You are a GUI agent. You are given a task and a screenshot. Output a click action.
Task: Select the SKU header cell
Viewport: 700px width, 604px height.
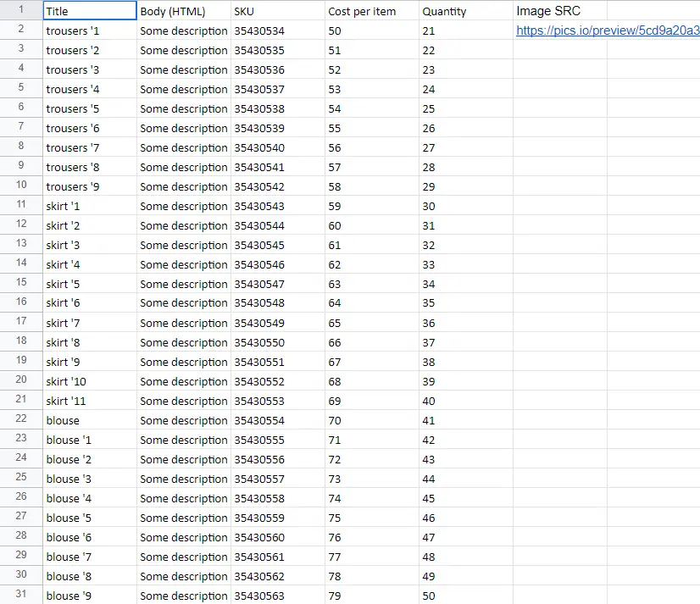(278, 11)
